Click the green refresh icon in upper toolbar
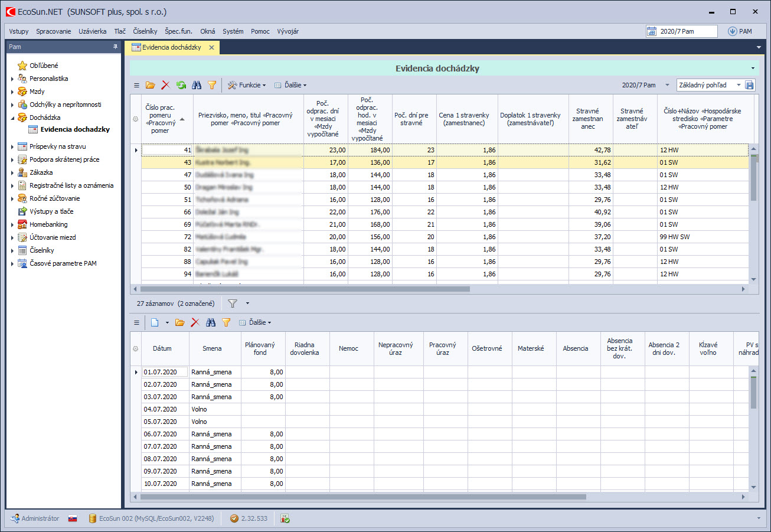The image size is (771, 532). 181,85
